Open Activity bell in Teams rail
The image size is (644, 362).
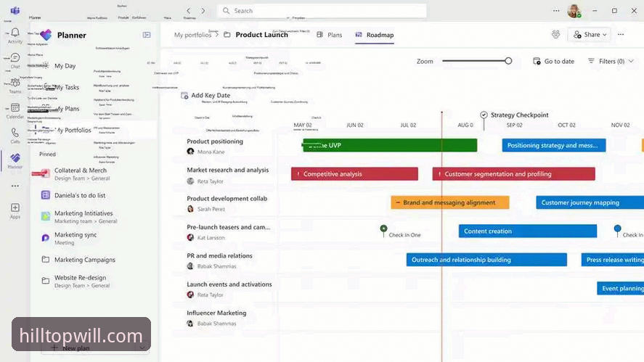tap(15, 33)
